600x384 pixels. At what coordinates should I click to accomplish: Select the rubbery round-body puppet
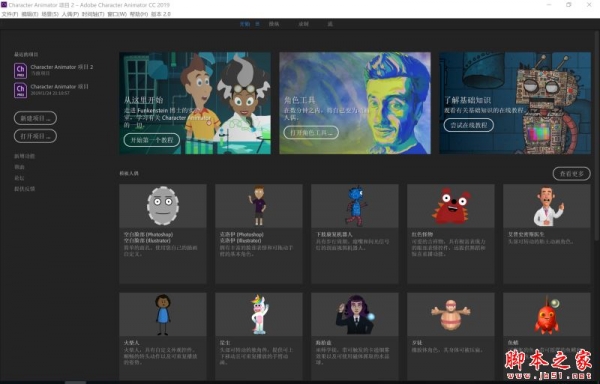(451, 314)
